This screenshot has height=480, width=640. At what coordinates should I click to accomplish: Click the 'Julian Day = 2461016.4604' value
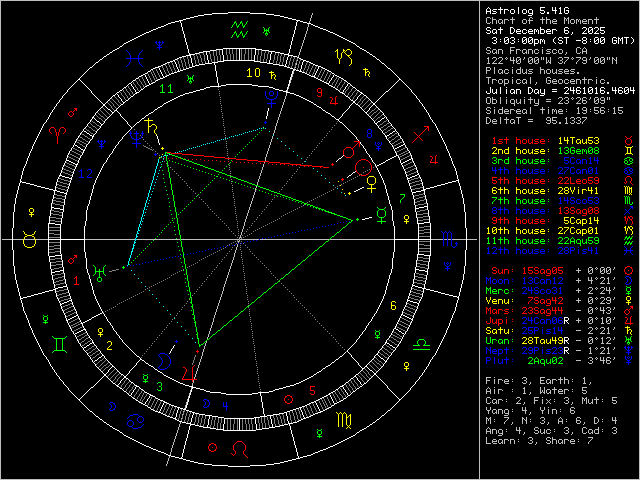tap(560, 91)
